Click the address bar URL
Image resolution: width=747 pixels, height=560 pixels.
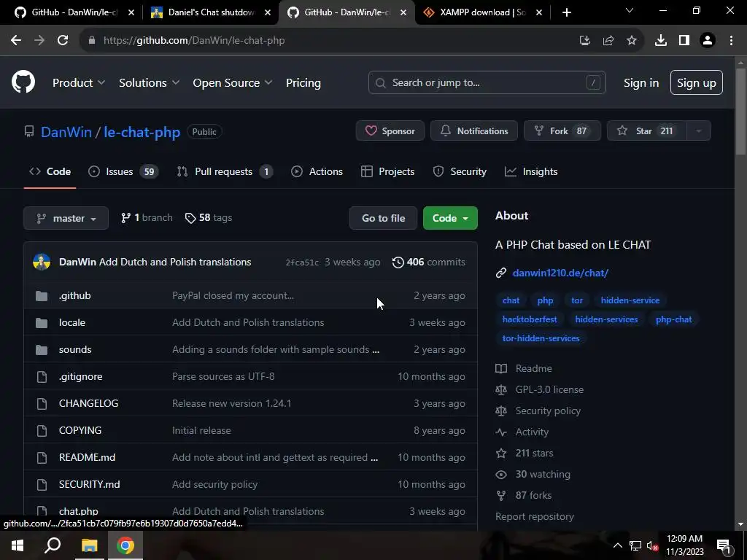[x=194, y=41]
